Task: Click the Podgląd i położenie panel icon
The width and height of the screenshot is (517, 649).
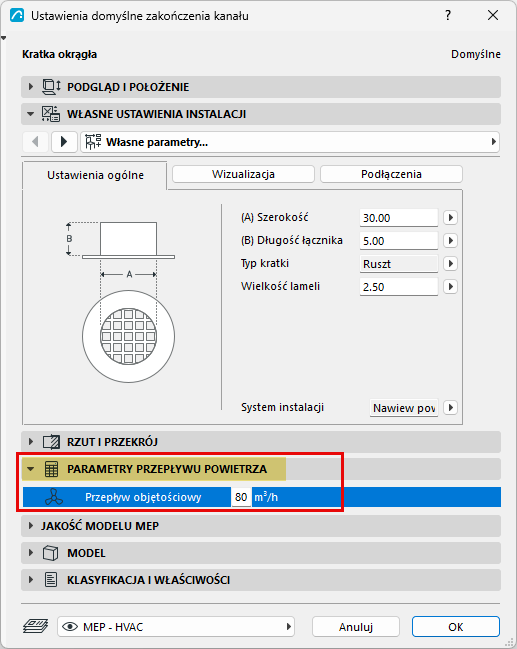Action: [51, 87]
